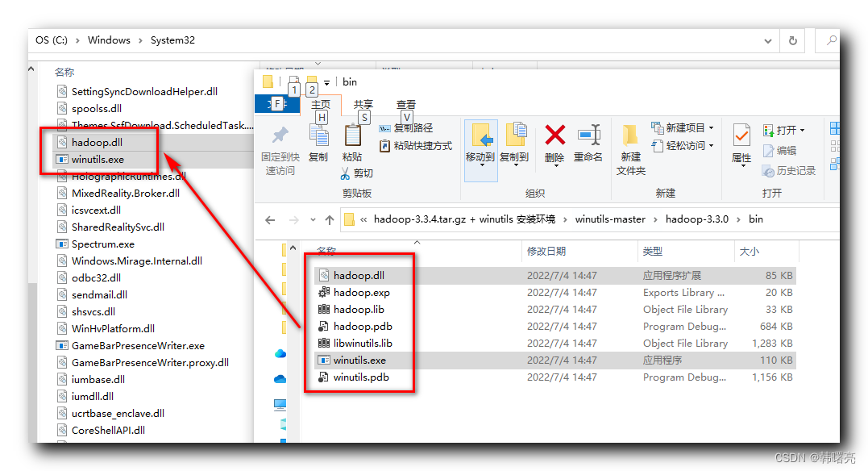
Task: Sort by Date modified (修改日期) column
Action: pos(579,252)
